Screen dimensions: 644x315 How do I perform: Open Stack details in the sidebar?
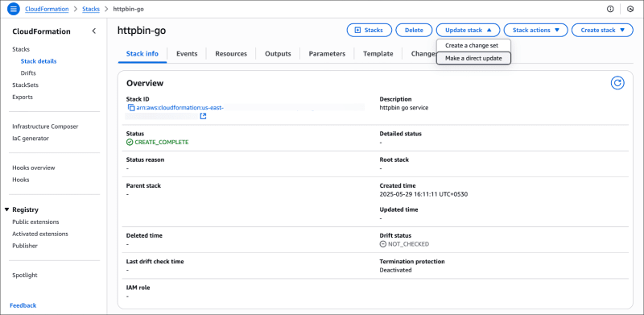point(39,61)
